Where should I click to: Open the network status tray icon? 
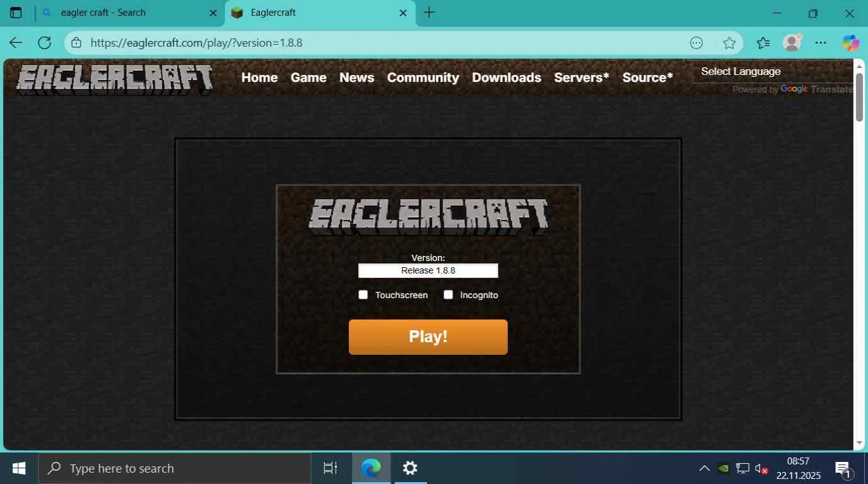pyautogui.click(x=742, y=468)
